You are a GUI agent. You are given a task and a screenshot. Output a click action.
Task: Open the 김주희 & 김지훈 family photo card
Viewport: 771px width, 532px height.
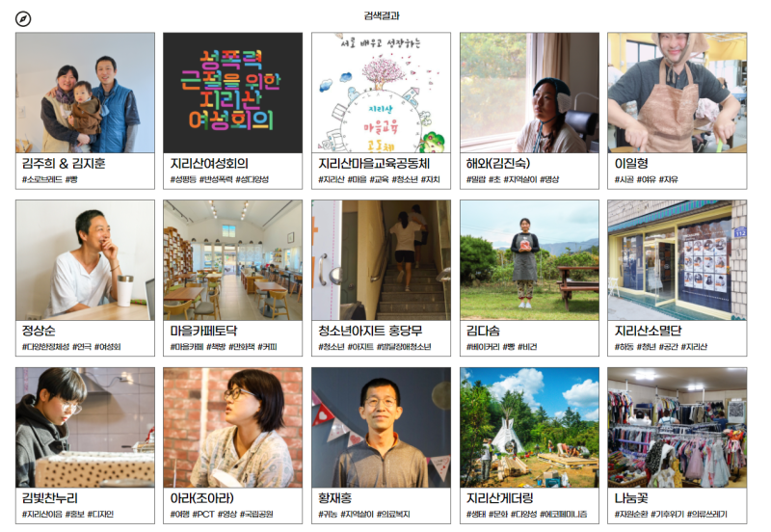[85, 93]
